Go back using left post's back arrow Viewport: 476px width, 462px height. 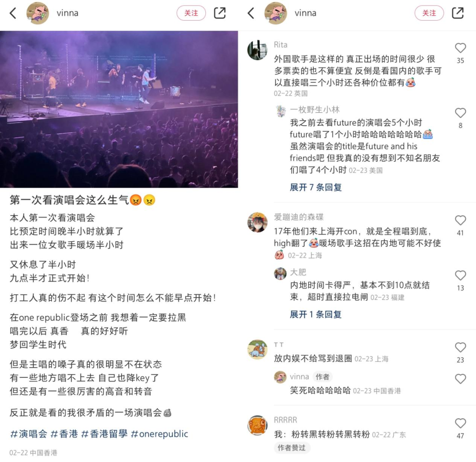tap(13, 13)
